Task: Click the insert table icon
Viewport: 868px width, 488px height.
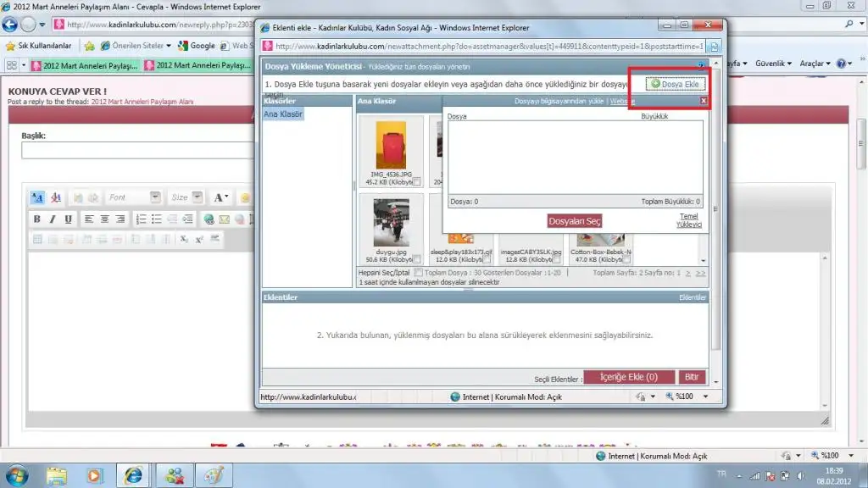Action: [37, 239]
